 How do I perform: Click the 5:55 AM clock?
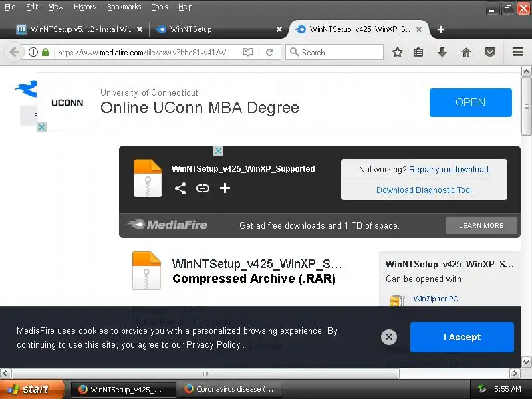pos(507,389)
